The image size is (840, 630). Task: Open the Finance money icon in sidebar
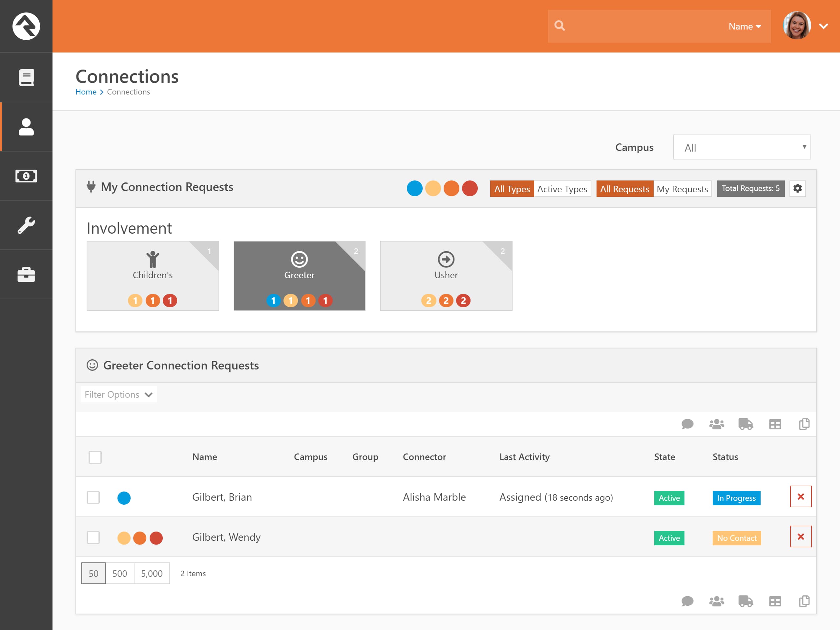pyautogui.click(x=26, y=176)
